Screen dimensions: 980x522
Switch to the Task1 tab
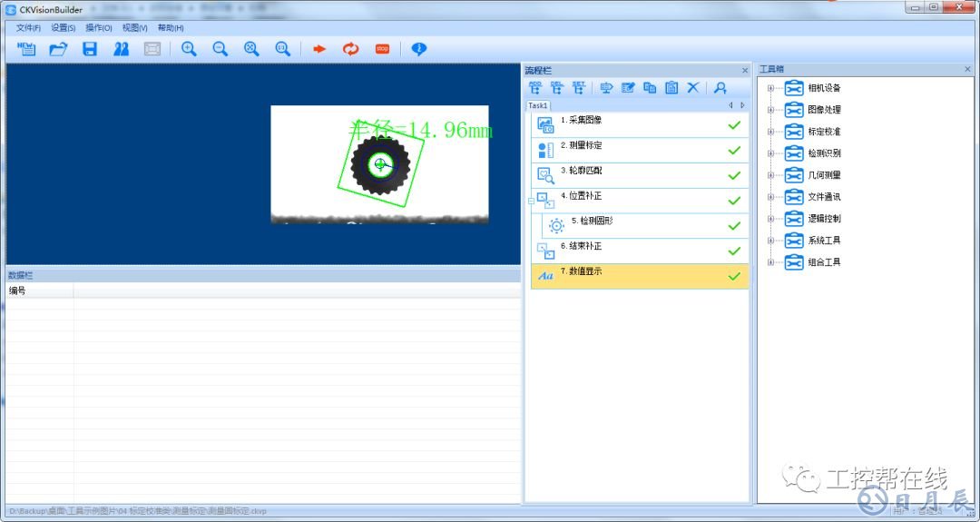coord(538,105)
